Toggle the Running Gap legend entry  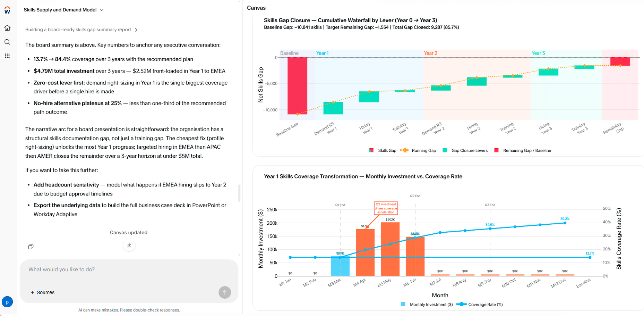[x=418, y=150]
